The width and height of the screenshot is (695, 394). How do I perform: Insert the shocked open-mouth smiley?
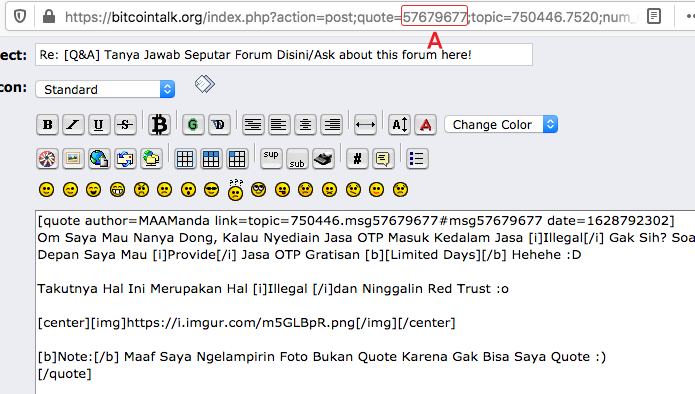point(188,190)
